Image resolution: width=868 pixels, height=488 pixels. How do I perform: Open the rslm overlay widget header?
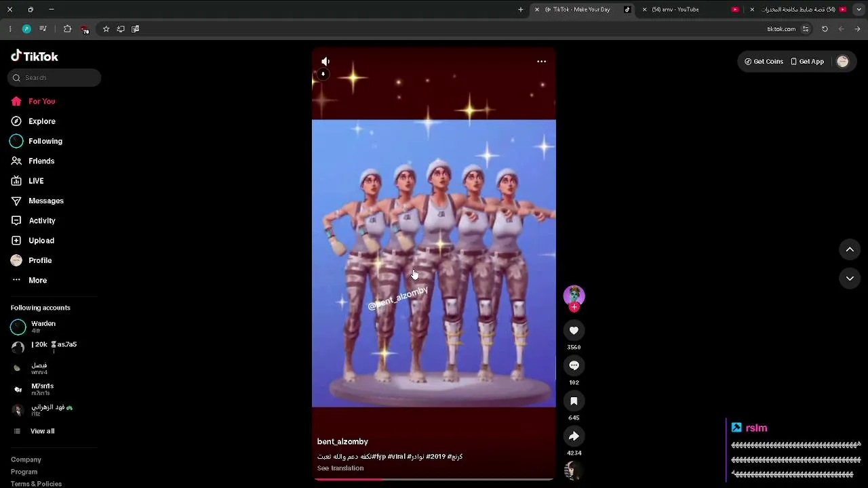tap(750, 428)
